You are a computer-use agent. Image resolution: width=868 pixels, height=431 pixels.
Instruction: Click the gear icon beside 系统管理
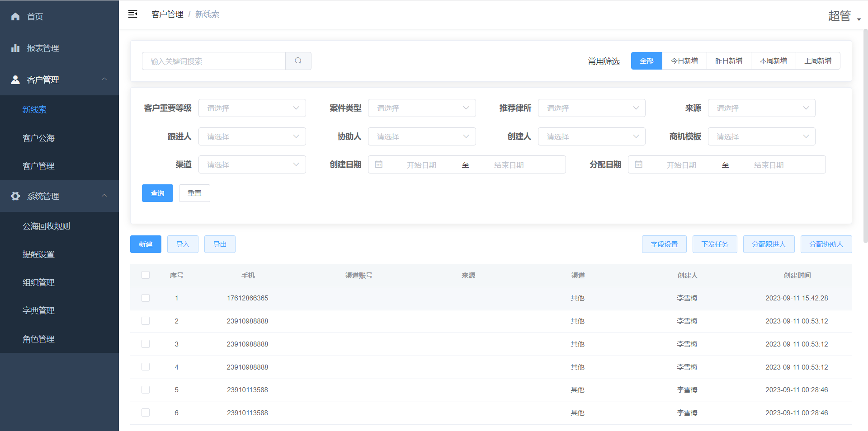[x=15, y=196]
